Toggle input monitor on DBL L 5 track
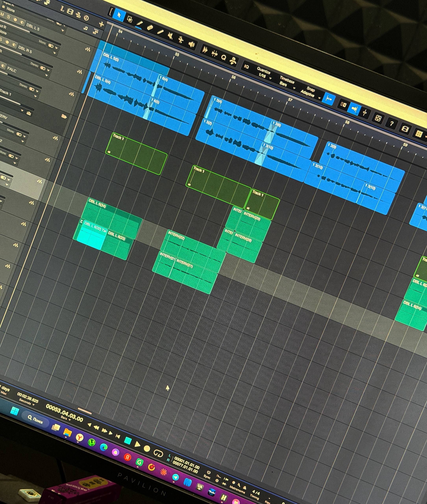The width and height of the screenshot is (427, 504). pos(22,22)
